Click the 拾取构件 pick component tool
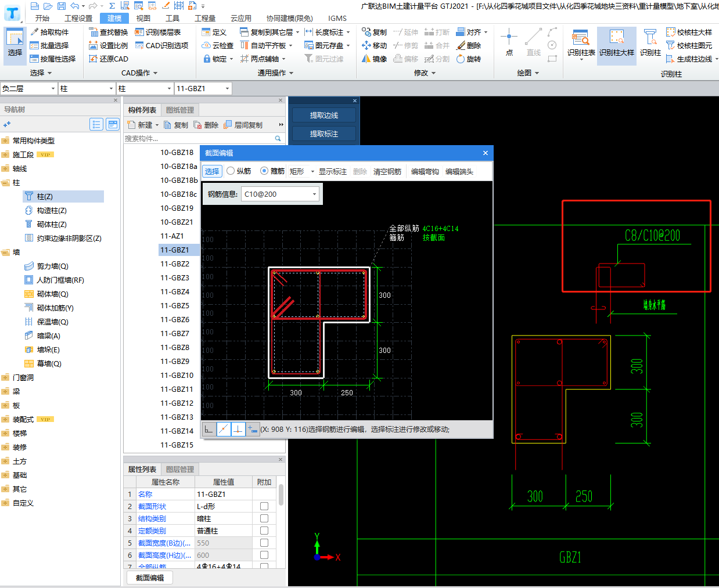The height and width of the screenshot is (588, 719). (x=49, y=32)
